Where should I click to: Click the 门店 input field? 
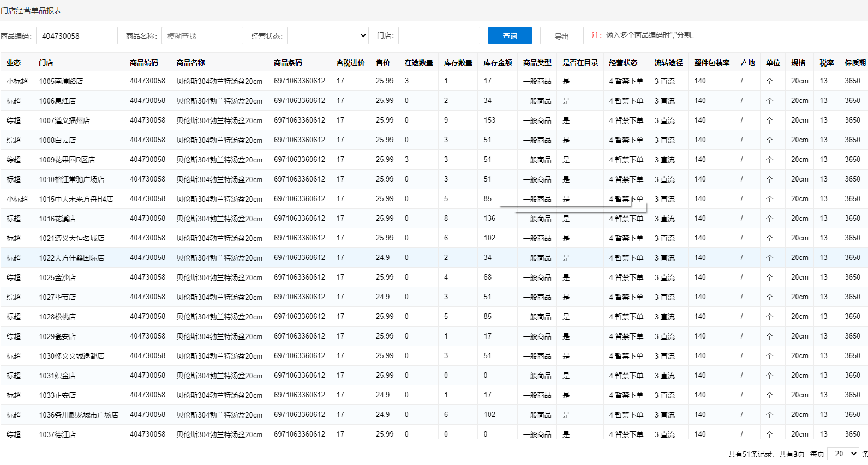439,35
